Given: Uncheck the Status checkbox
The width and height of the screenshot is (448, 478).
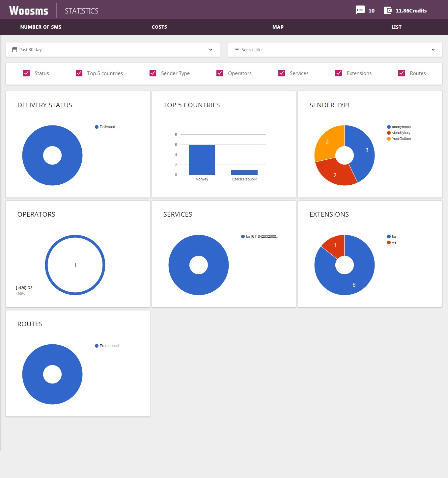Looking at the screenshot, I should coord(26,73).
